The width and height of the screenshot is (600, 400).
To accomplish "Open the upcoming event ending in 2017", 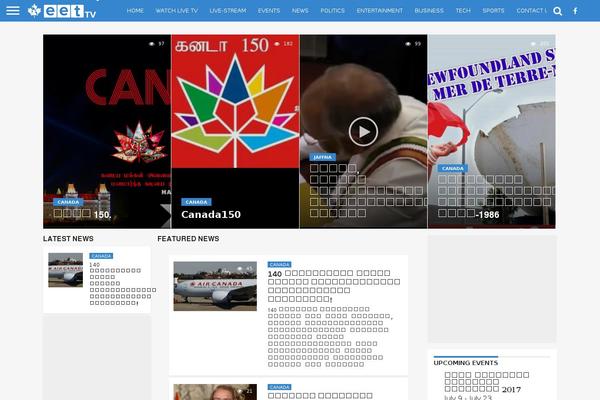I will click(x=487, y=382).
